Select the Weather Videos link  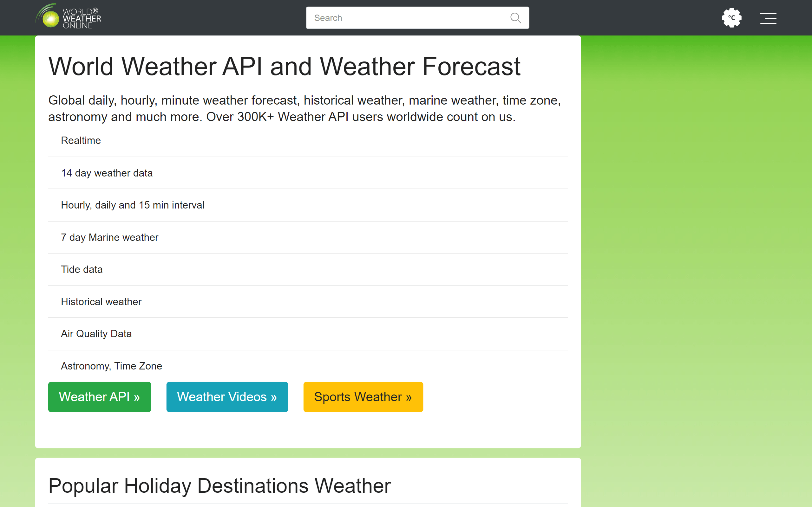tap(227, 397)
